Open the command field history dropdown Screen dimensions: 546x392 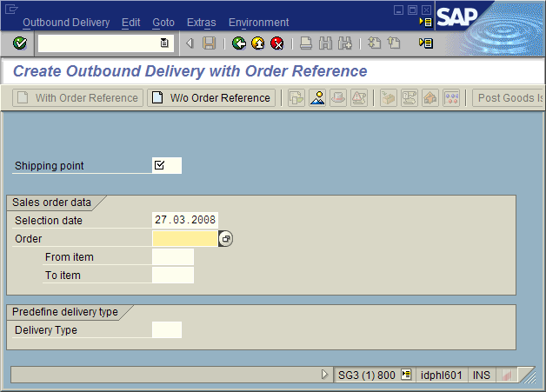164,43
